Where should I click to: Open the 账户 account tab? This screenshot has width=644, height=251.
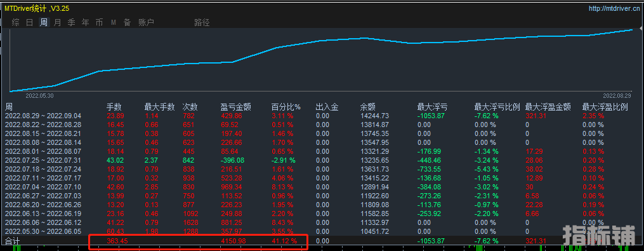pos(146,23)
